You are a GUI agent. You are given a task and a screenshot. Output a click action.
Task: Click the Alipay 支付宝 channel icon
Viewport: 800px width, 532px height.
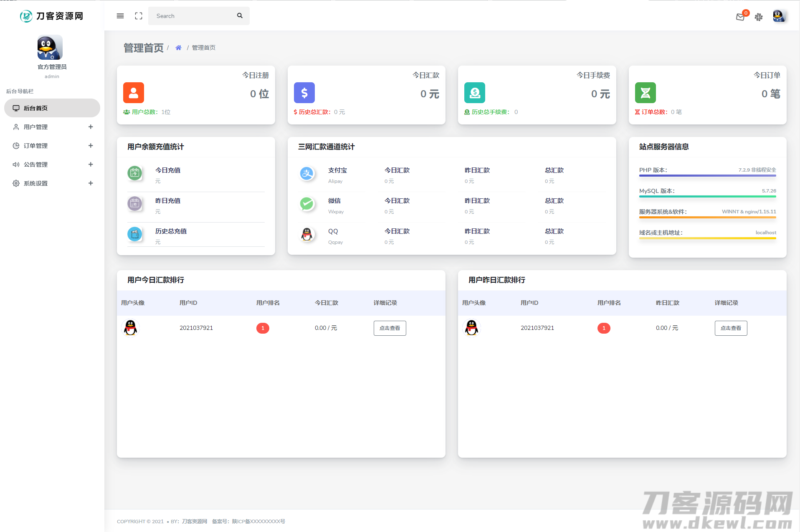(307, 173)
